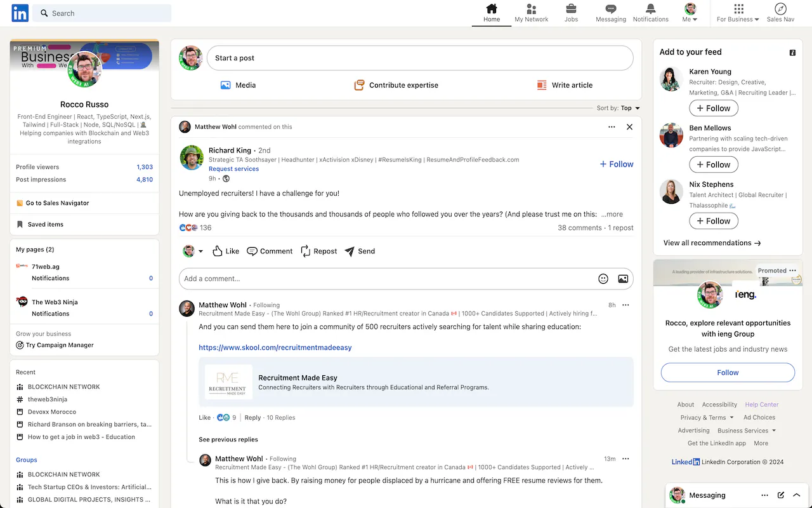The image size is (812, 508).
Task: Follow ieng Group in the promoted card
Action: coord(728,373)
